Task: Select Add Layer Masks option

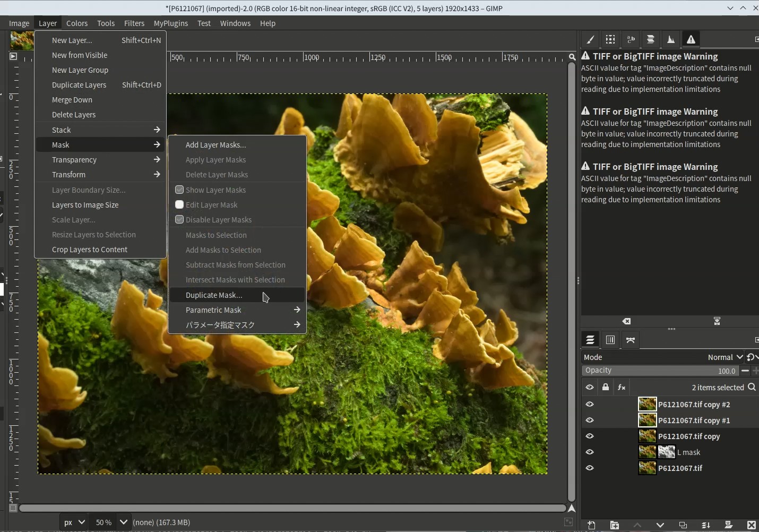Action: pos(215,145)
